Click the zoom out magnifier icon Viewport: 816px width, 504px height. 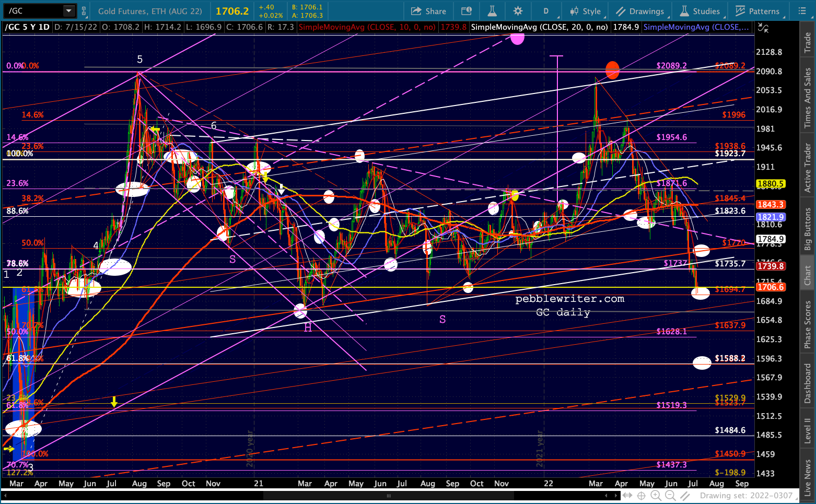coord(670,496)
